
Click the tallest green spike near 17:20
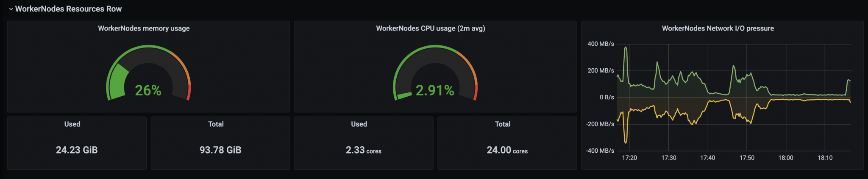pos(626,48)
